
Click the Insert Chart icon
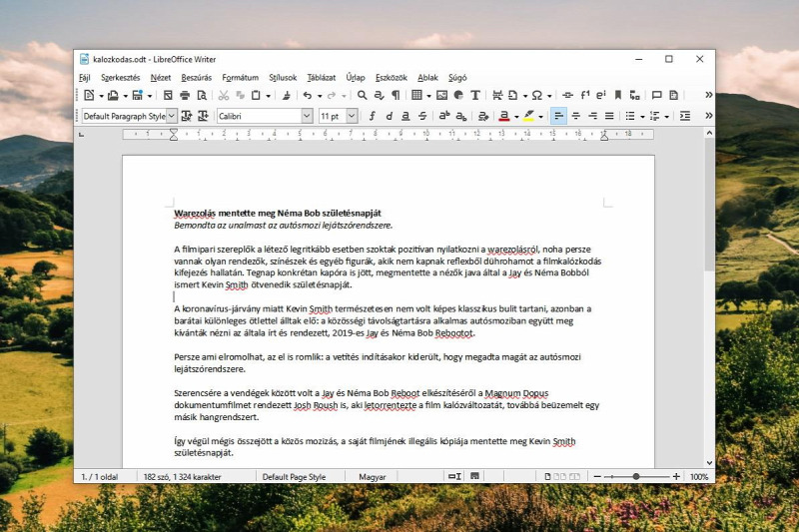tap(458, 95)
